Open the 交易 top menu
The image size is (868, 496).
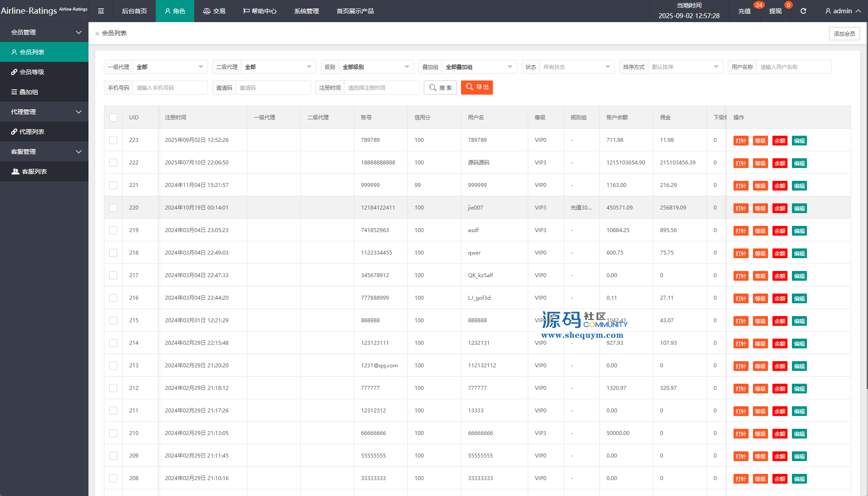214,11
